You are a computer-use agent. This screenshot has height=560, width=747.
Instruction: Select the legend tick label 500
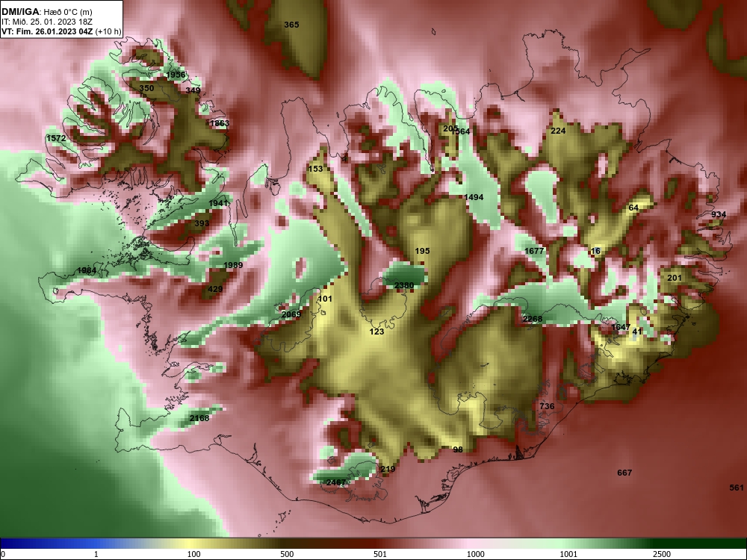[287, 554]
